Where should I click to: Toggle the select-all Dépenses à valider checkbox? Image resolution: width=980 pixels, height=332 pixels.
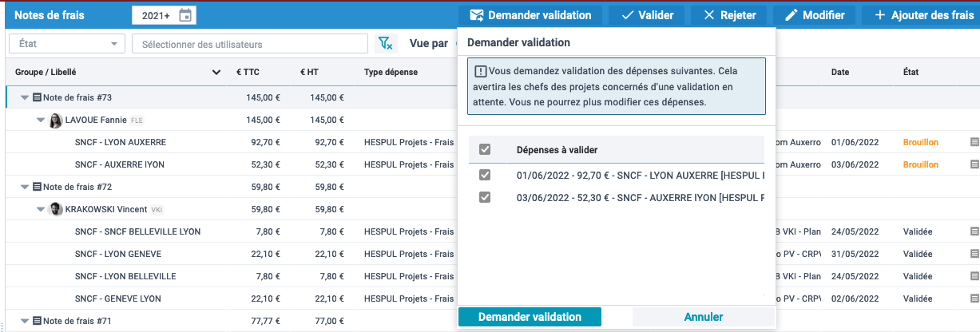484,149
